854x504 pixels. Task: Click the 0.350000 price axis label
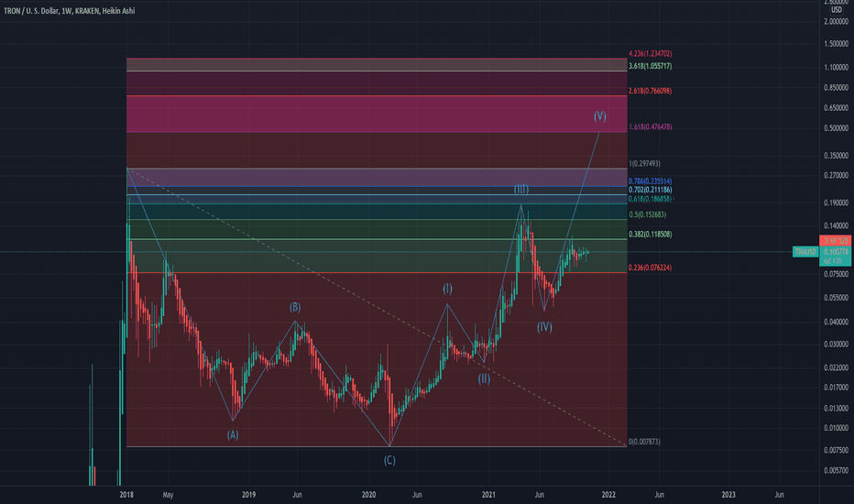(836, 156)
